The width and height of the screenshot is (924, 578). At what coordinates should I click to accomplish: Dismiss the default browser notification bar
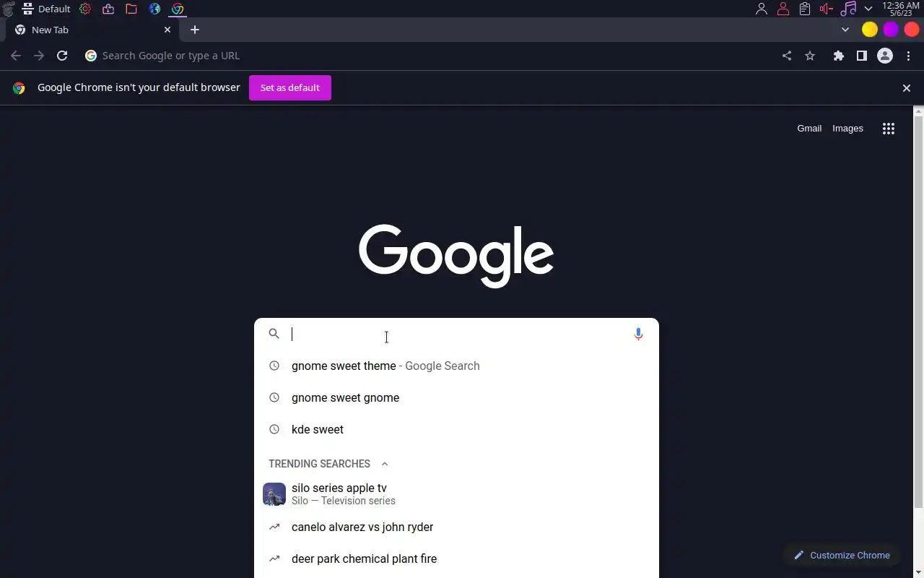[x=907, y=88]
